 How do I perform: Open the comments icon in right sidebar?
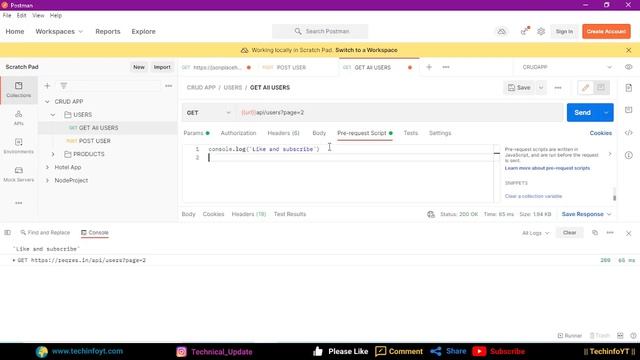[x=629, y=110]
